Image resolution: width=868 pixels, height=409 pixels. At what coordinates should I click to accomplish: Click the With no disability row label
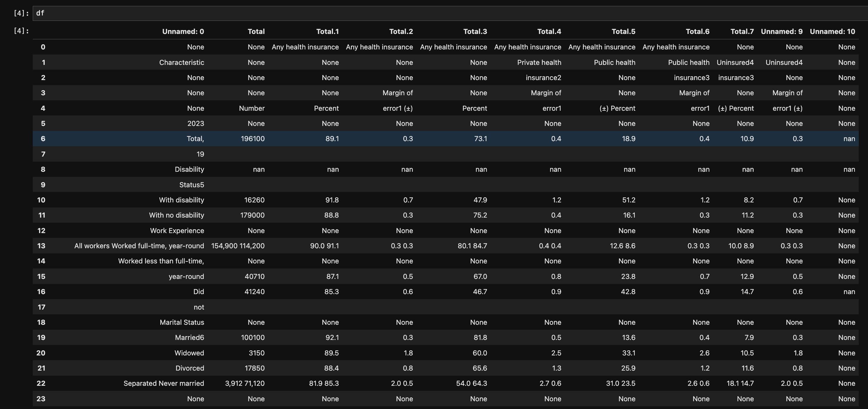click(177, 215)
